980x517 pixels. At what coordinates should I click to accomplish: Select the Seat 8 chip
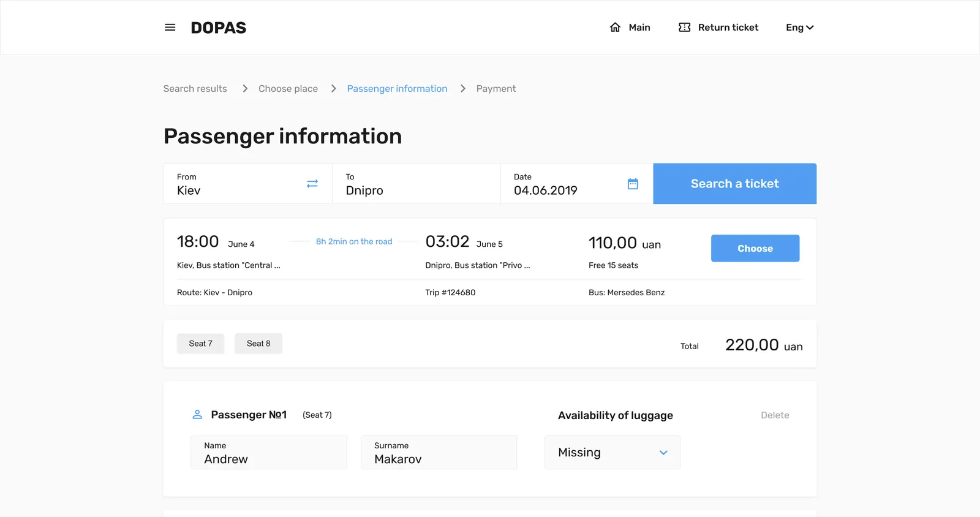pos(258,344)
